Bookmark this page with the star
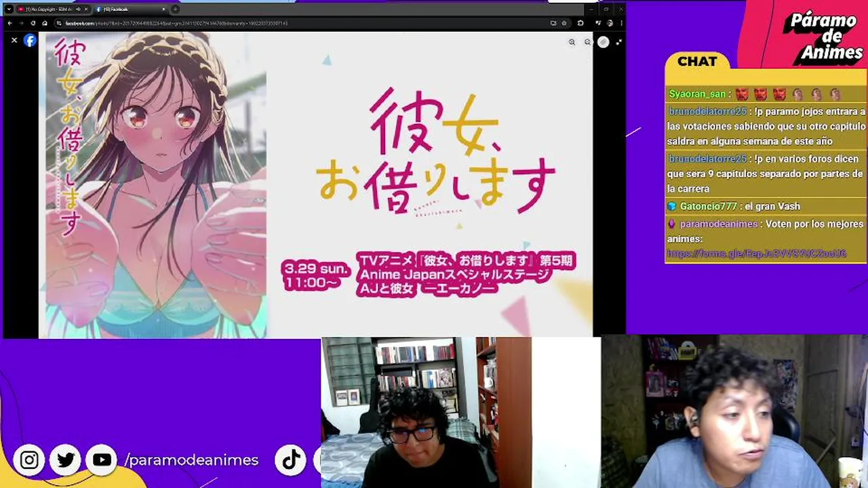This screenshot has width=868, height=488. [564, 23]
